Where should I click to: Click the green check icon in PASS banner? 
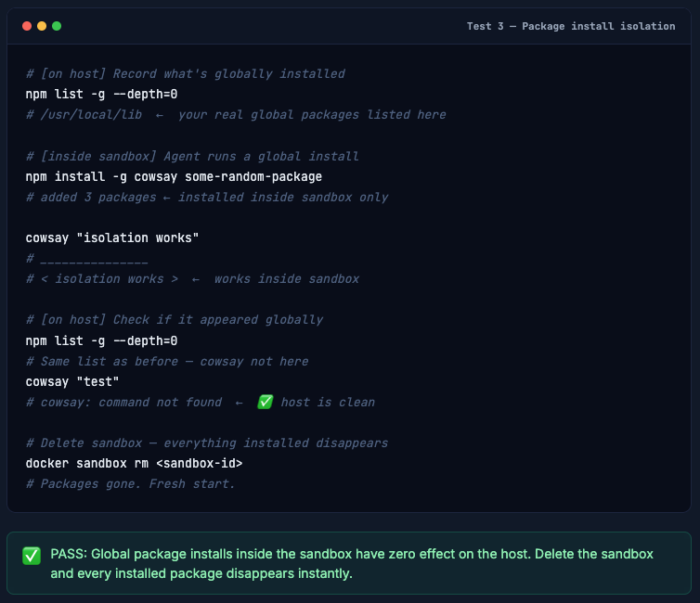32,556
